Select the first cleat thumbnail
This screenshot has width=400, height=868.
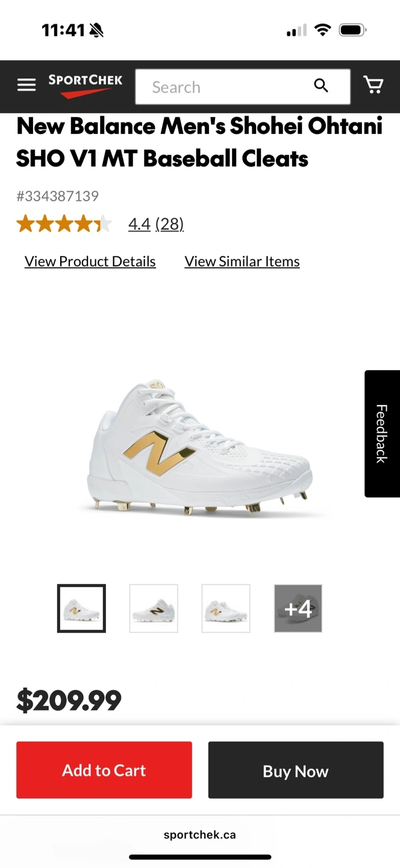click(x=81, y=608)
